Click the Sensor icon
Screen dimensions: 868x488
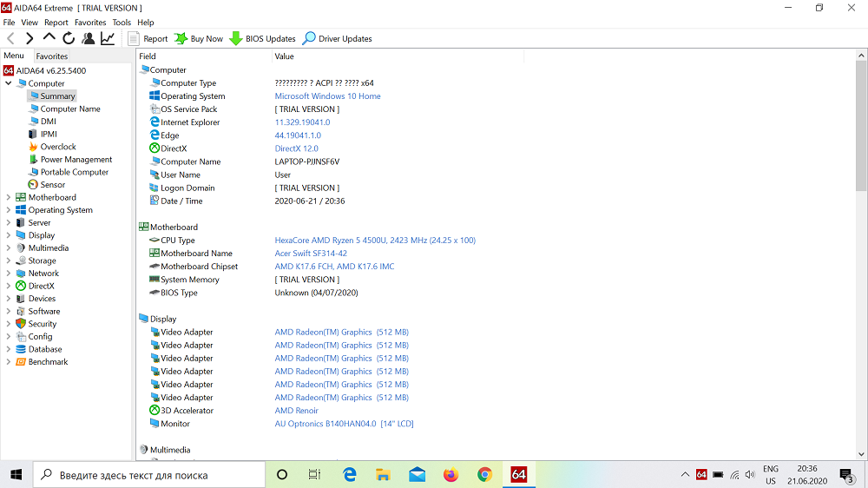(33, 184)
